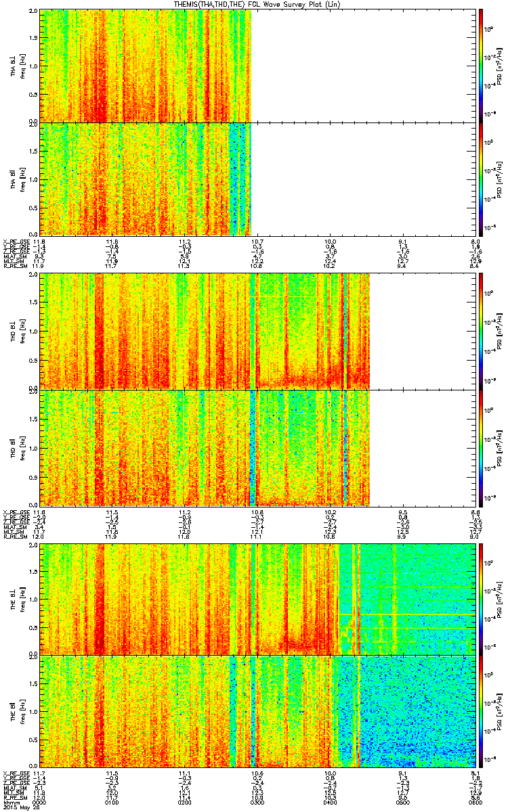Click the THE B⊥ spectrogram panel

point(257,599)
